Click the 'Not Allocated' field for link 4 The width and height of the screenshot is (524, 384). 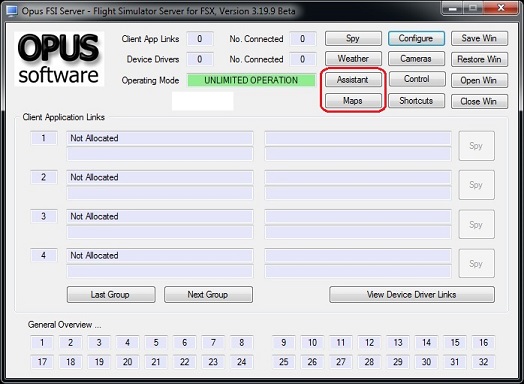tap(160, 255)
